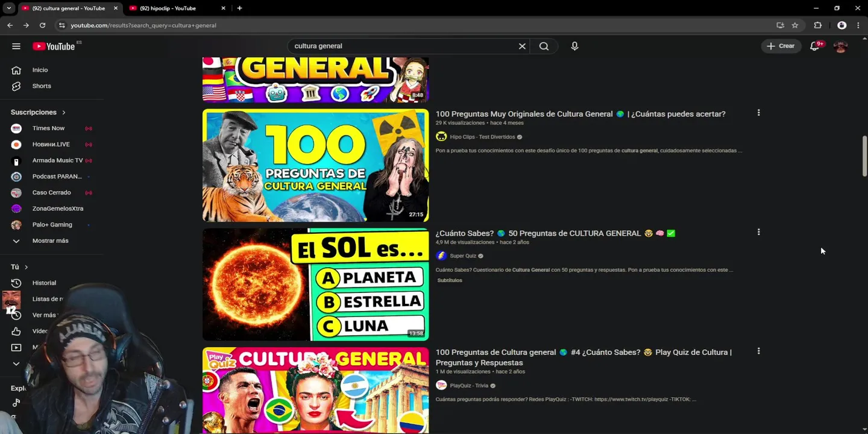Click the Super Quiz channel avatar

pos(441,256)
